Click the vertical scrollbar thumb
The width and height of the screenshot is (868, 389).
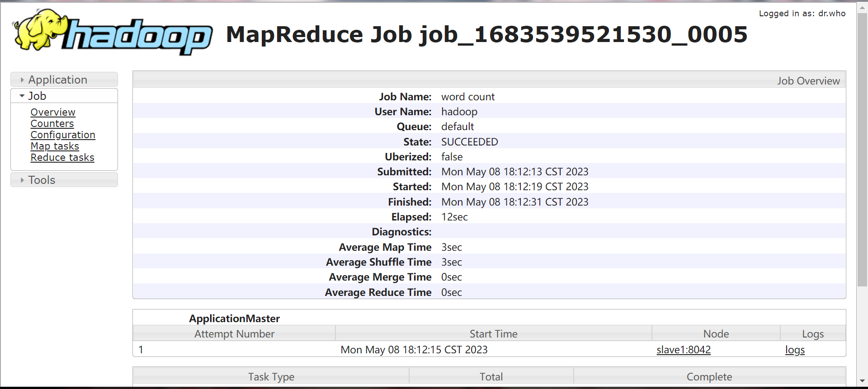tap(862, 150)
